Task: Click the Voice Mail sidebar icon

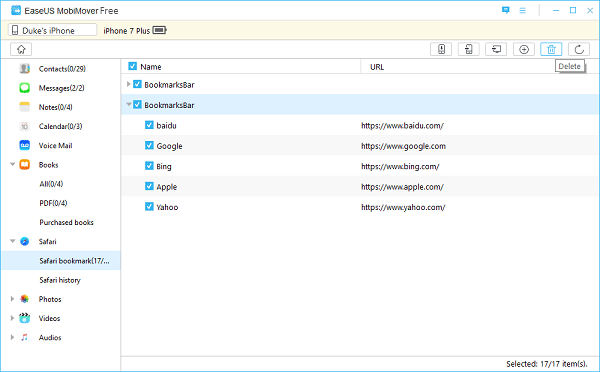Action: (x=24, y=145)
